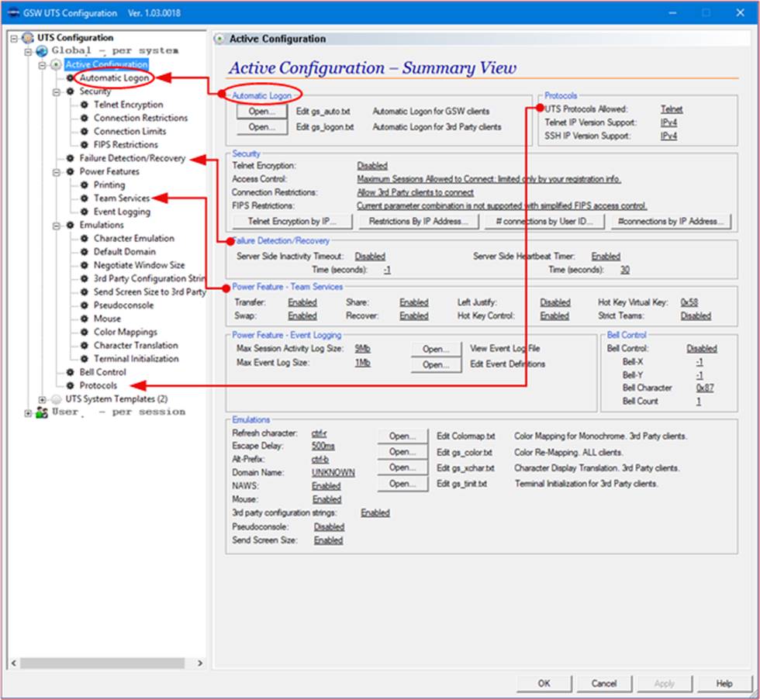Image resolution: width=760 pixels, height=700 pixels.
Task: Click the Hot Key Virtual Key 0x58 link
Action: 689,302
